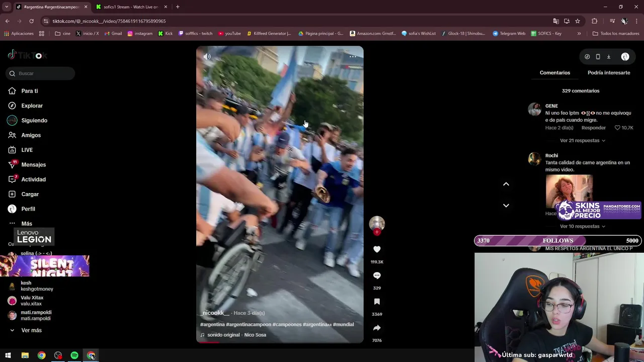Expand Ver 10 respuestas
Image resolution: width=644 pixels, height=362 pixels.
click(582, 226)
